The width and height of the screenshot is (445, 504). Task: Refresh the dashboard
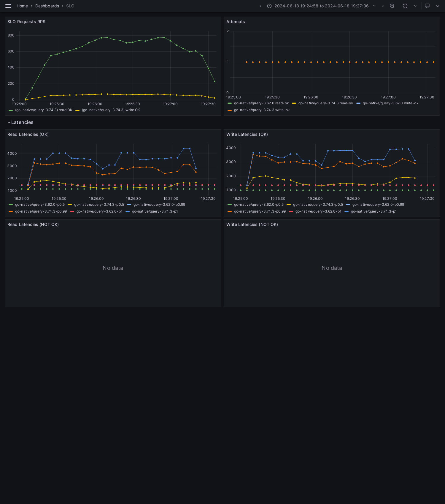[405, 6]
